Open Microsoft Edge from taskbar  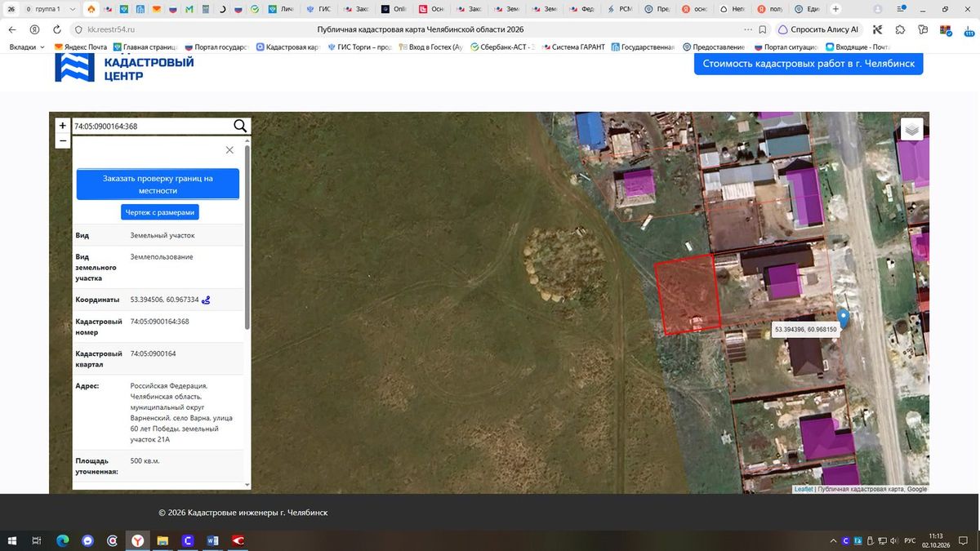tap(62, 540)
